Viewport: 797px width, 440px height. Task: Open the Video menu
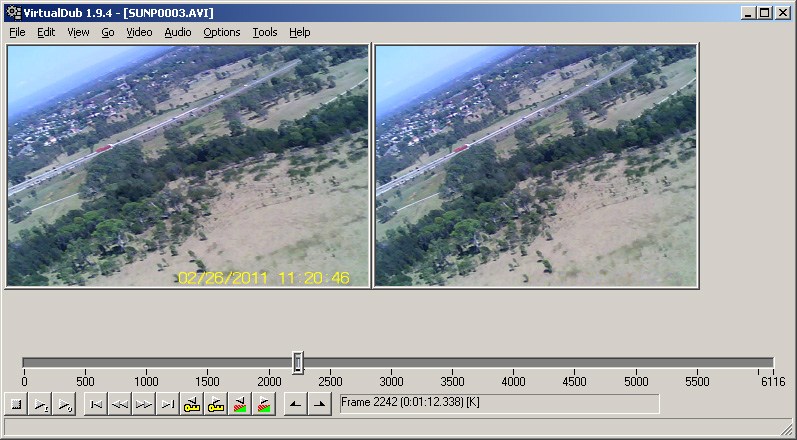[139, 32]
